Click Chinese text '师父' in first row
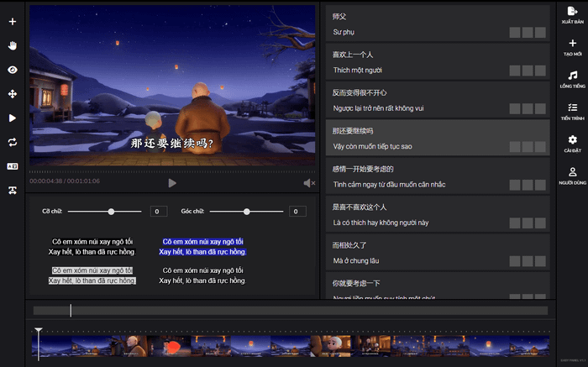 (339, 17)
